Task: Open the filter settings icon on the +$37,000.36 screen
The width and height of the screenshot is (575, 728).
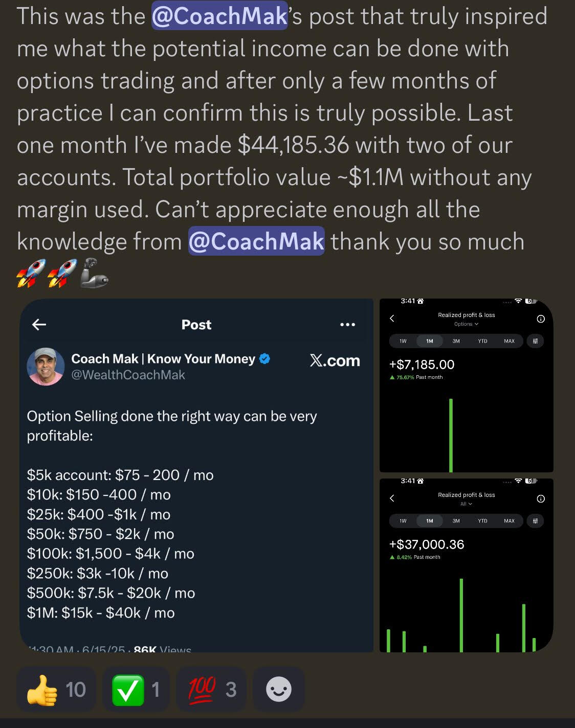Action: pos(535,521)
